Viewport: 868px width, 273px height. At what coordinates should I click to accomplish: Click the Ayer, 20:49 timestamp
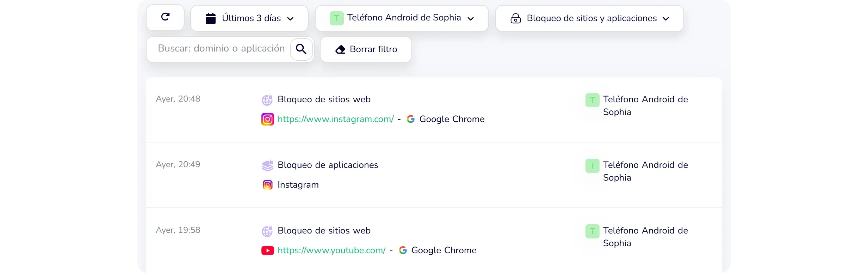[x=178, y=164]
